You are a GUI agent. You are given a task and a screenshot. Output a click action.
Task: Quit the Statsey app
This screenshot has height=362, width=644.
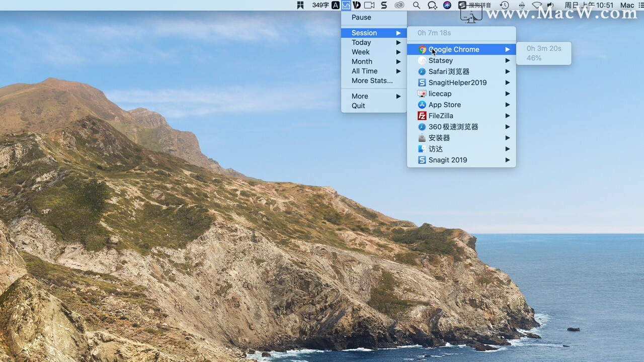358,106
